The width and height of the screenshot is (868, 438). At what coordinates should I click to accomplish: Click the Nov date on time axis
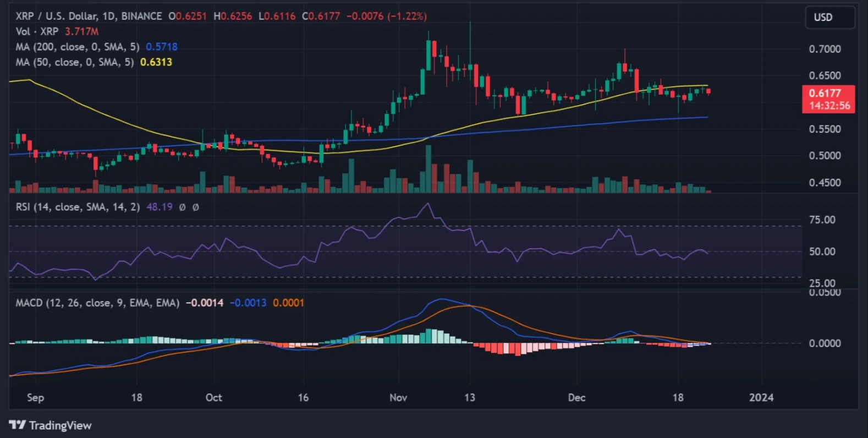click(x=398, y=397)
